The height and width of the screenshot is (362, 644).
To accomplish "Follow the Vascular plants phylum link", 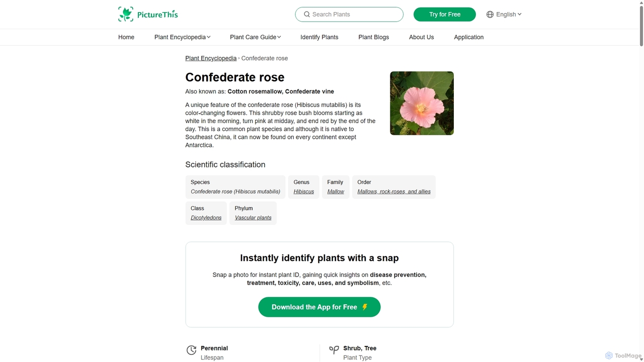I will click(x=253, y=218).
